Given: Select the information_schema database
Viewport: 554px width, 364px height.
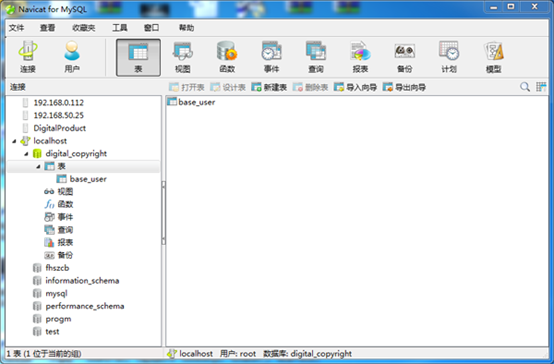Looking at the screenshot, I should point(82,281).
